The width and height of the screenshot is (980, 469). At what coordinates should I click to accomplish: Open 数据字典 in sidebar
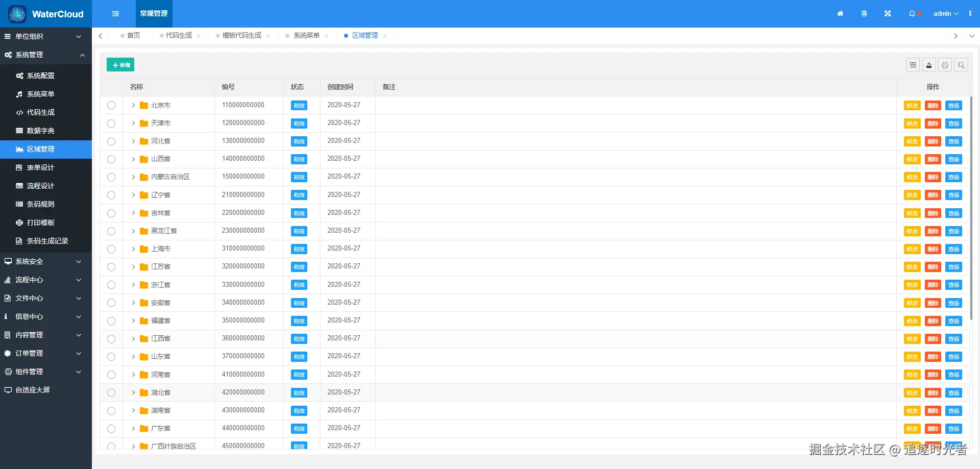click(46, 131)
